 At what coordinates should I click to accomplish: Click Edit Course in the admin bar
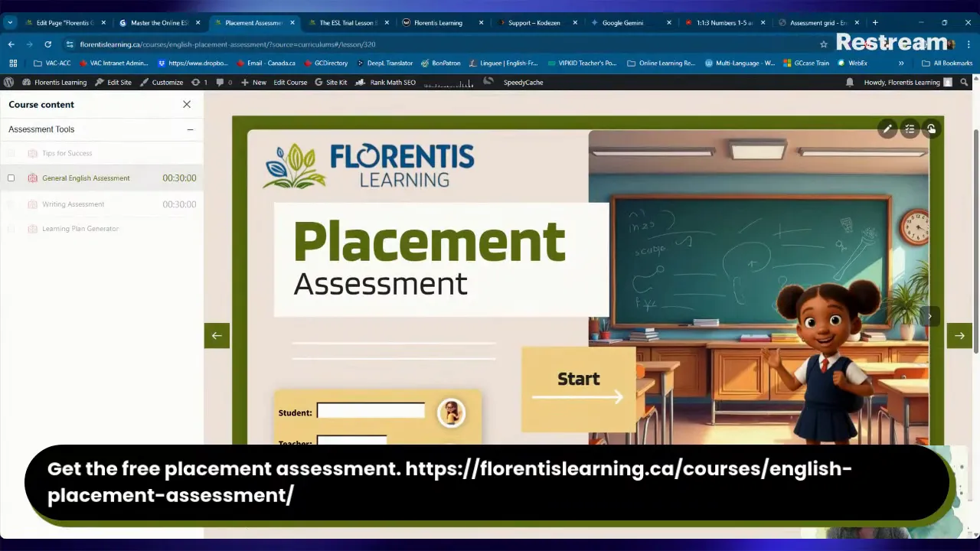290,82
